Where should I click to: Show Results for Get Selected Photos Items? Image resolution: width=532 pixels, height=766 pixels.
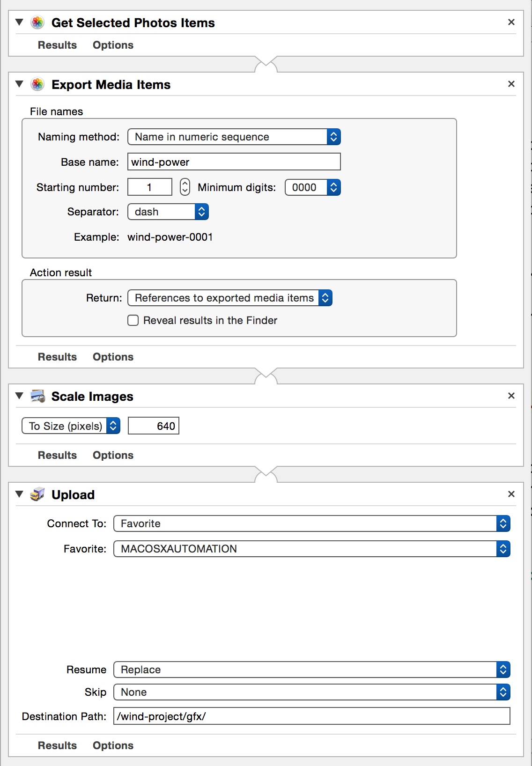click(x=57, y=45)
